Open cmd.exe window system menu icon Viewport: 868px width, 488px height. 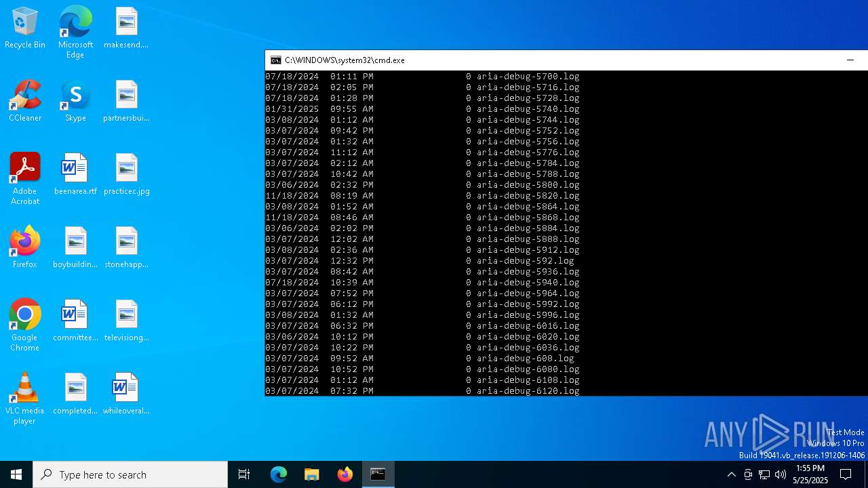coord(275,60)
